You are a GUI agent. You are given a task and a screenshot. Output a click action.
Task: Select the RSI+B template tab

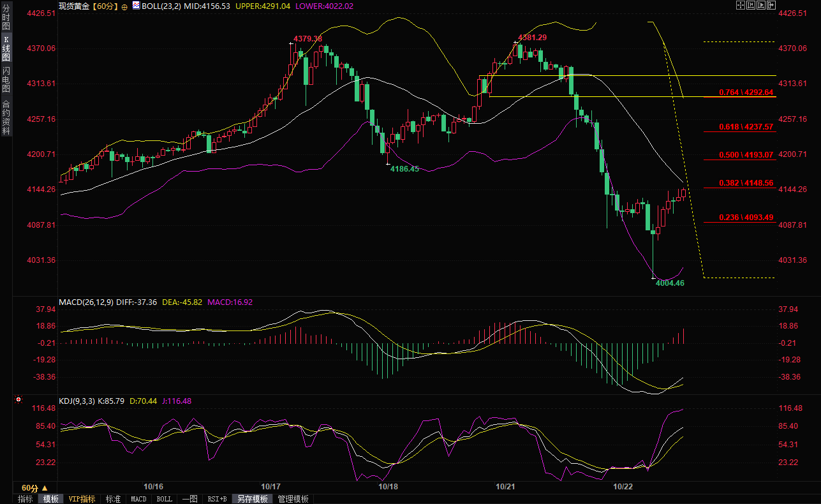[217, 499]
